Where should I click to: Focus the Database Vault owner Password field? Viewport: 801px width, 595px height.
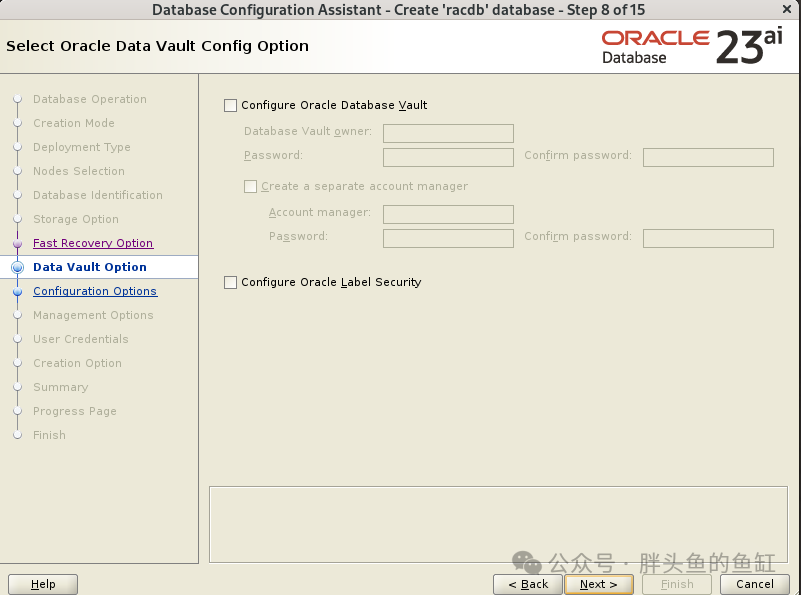[448, 157]
